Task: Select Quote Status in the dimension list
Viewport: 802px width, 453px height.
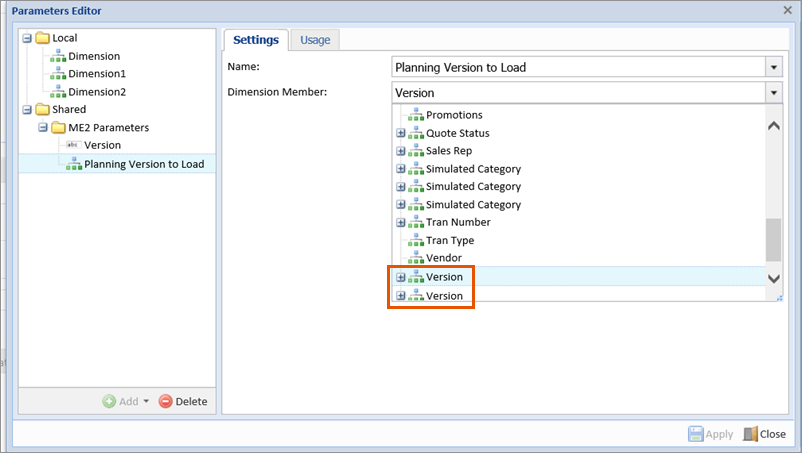Action: point(458,133)
